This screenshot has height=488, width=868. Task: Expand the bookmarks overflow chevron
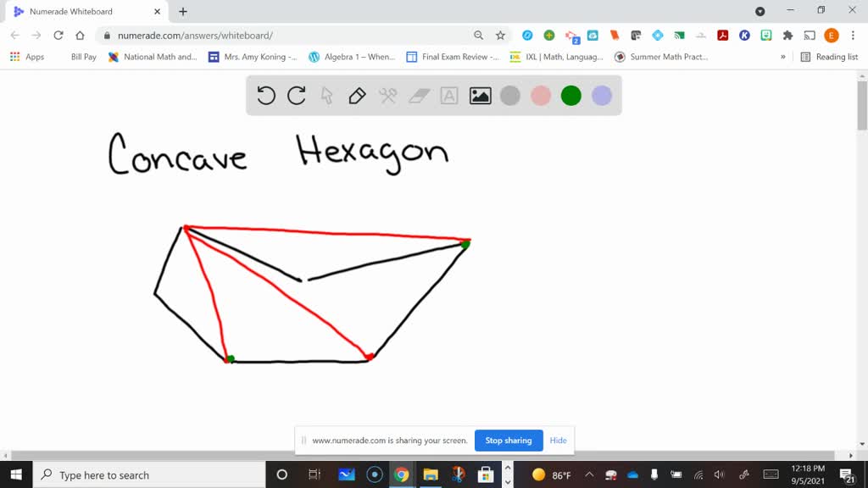tap(784, 57)
